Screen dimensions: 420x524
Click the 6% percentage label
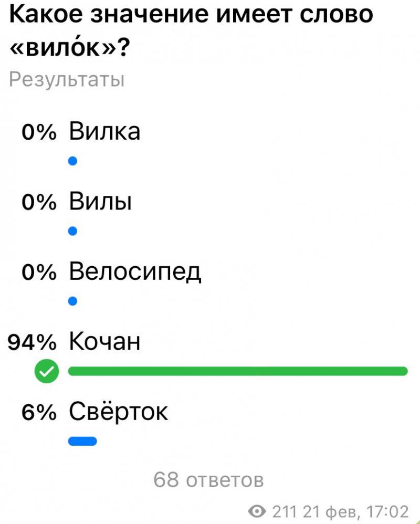tap(39, 413)
